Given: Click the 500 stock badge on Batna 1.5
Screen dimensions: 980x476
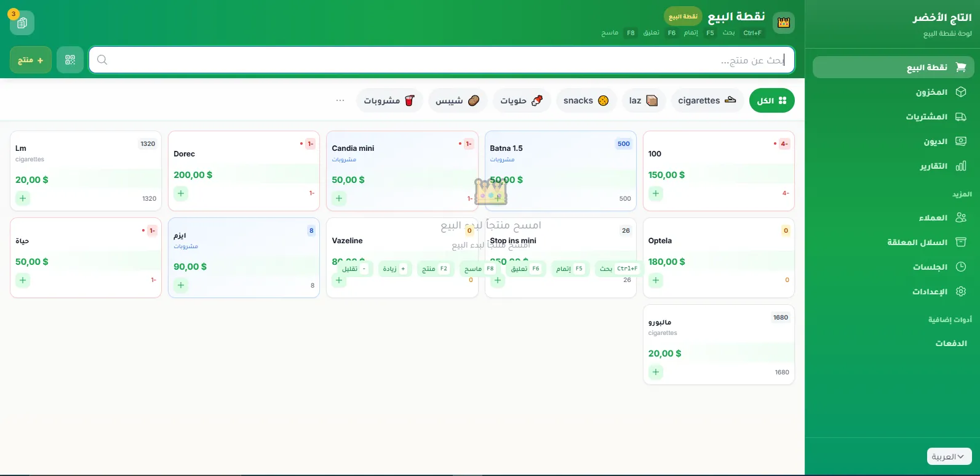Looking at the screenshot, I should tap(624, 143).
